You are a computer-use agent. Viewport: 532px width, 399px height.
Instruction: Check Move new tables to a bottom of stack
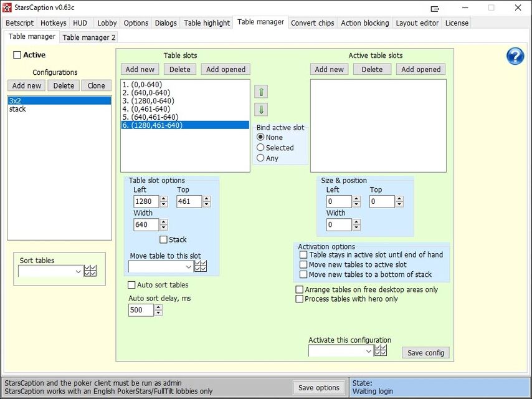pos(303,274)
